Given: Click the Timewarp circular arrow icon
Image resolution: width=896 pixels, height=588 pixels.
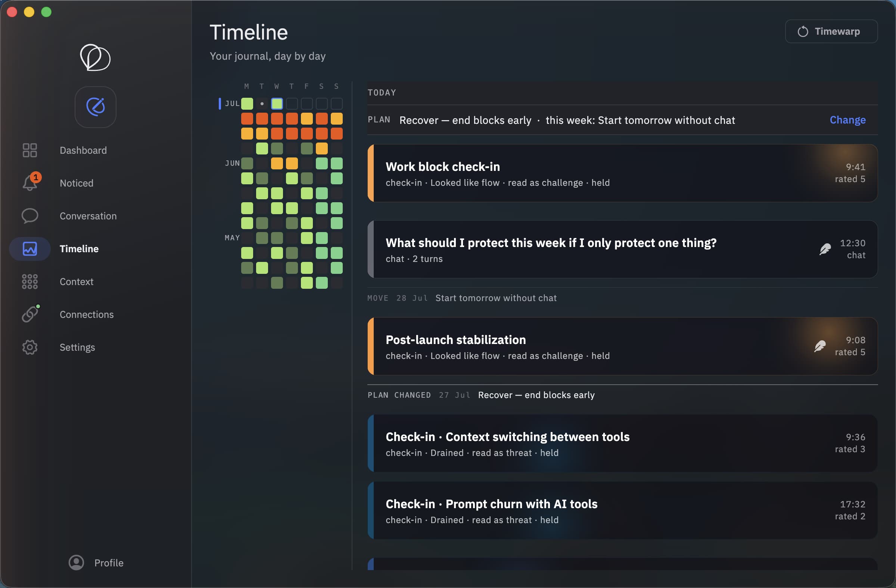Looking at the screenshot, I should (803, 31).
